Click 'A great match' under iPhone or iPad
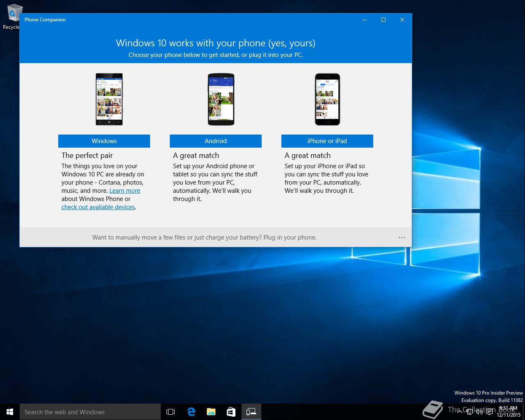The width and height of the screenshot is (525, 420). (x=308, y=155)
